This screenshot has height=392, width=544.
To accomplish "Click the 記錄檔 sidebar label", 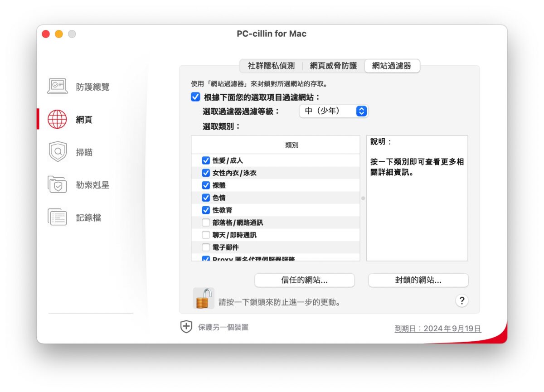I will 88,218.
